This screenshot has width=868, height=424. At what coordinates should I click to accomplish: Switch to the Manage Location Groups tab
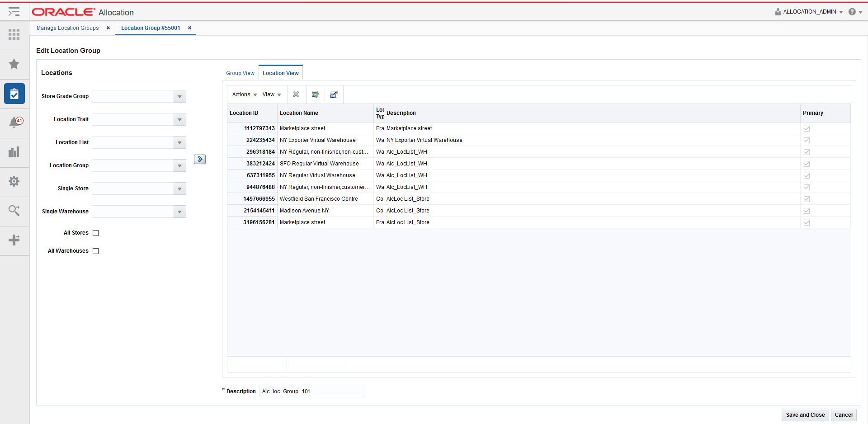click(x=68, y=28)
